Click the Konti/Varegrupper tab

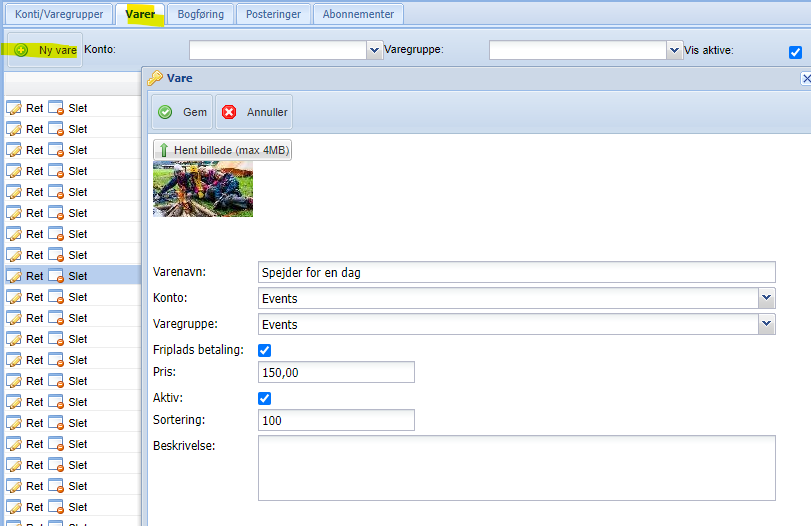[58, 14]
